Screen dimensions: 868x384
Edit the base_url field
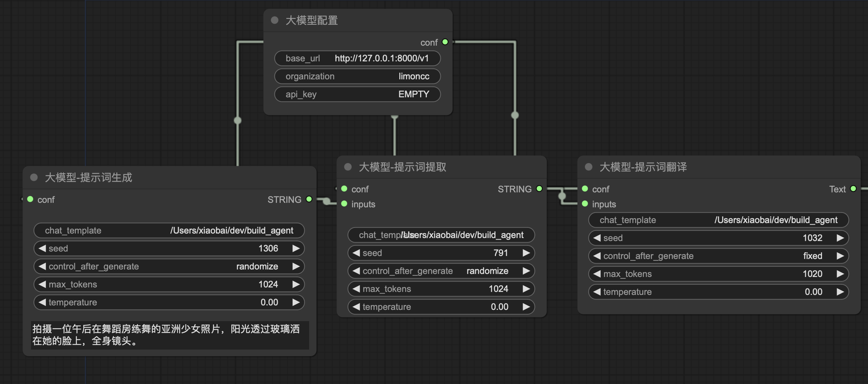coord(357,58)
